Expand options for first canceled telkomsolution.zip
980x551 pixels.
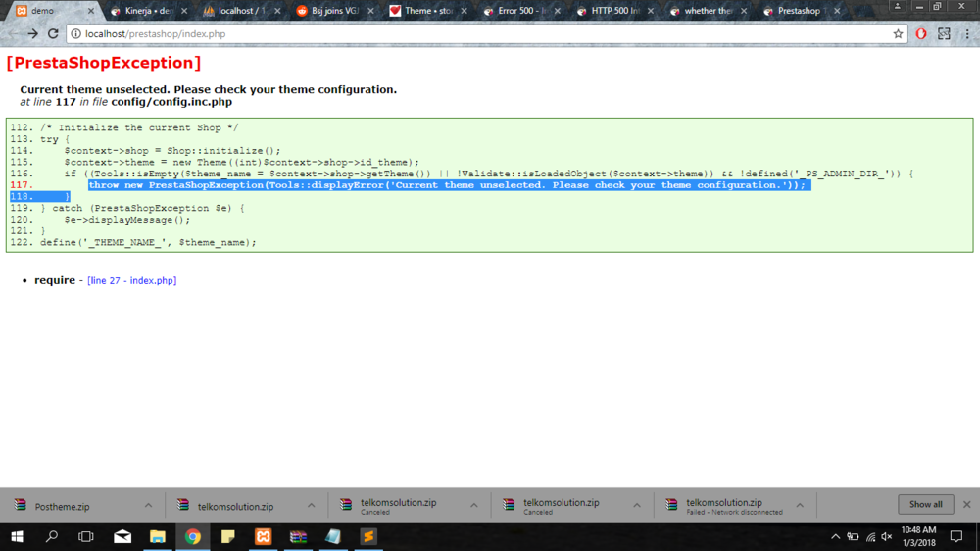click(x=473, y=505)
